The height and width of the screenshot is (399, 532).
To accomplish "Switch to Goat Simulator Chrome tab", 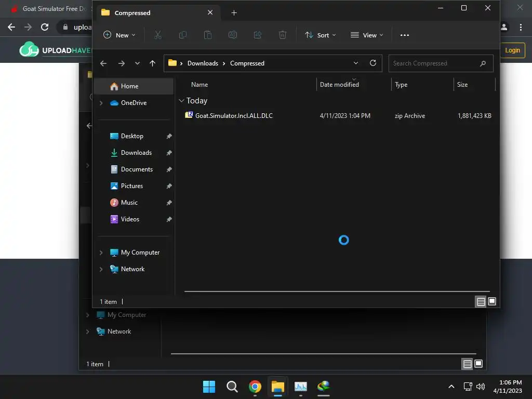I will tap(49, 9).
